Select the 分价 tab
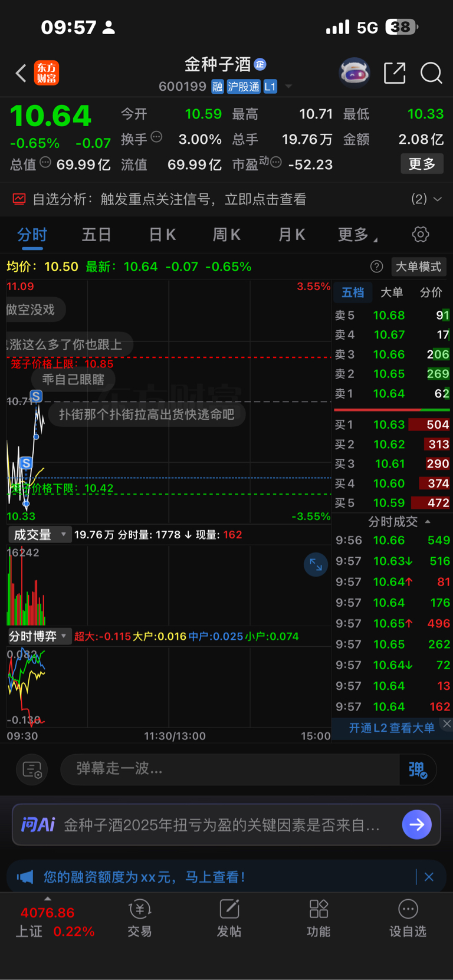This screenshot has width=453, height=980. 431,292
